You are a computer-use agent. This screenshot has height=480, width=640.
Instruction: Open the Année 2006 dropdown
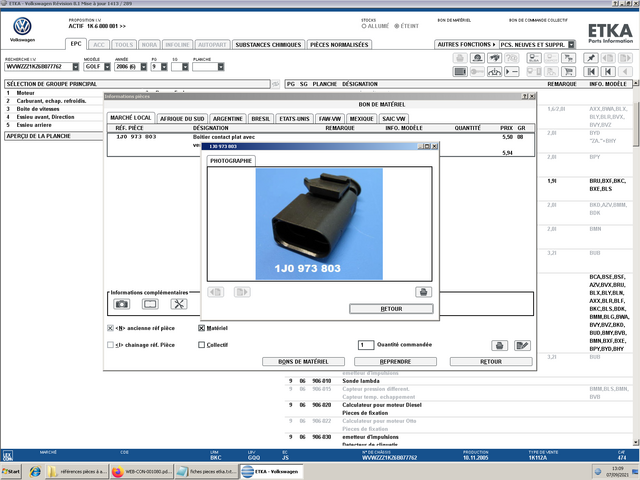point(144,67)
